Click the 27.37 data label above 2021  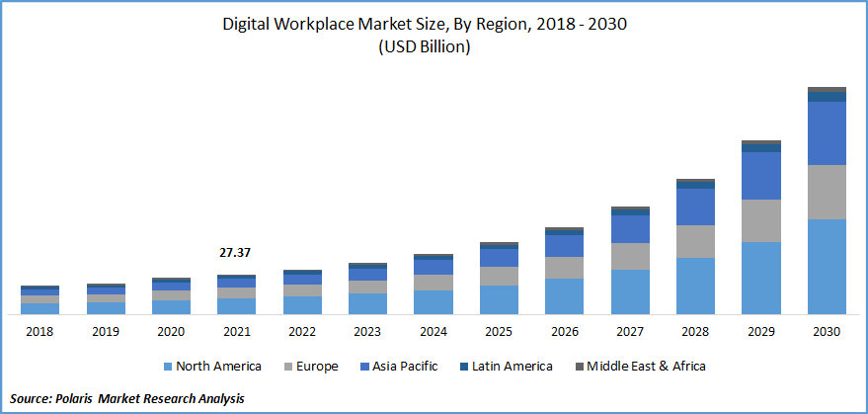click(235, 253)
